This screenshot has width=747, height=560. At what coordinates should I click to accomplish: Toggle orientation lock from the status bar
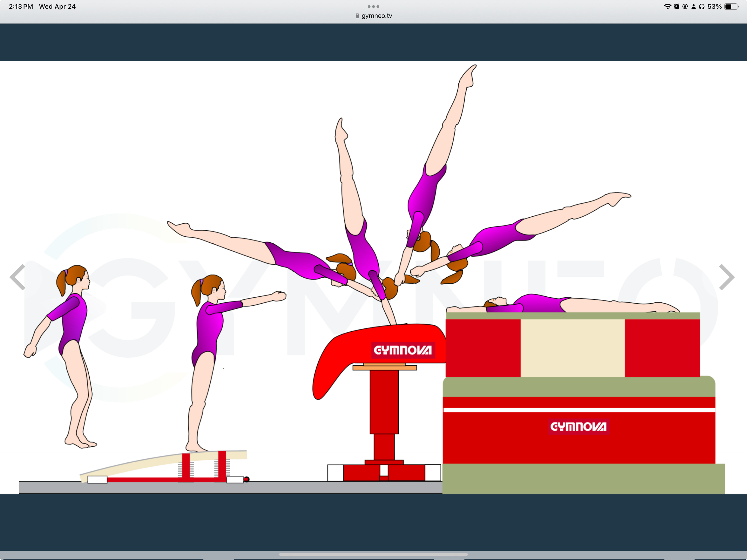point(685,6)
